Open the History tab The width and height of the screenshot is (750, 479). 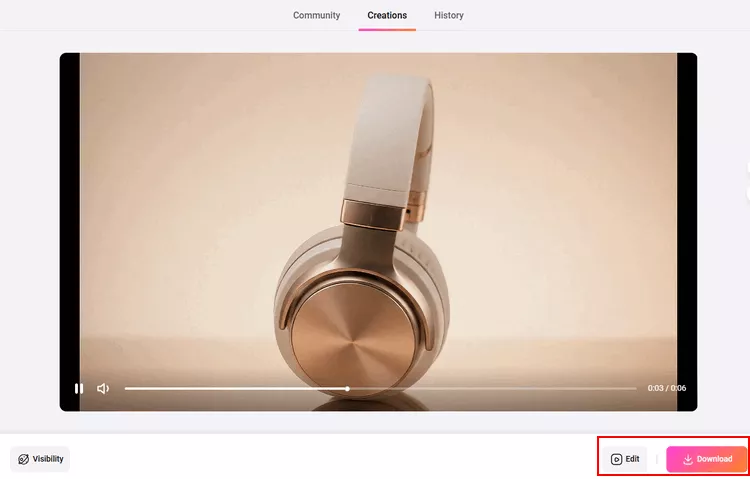(x=449, y=15)
